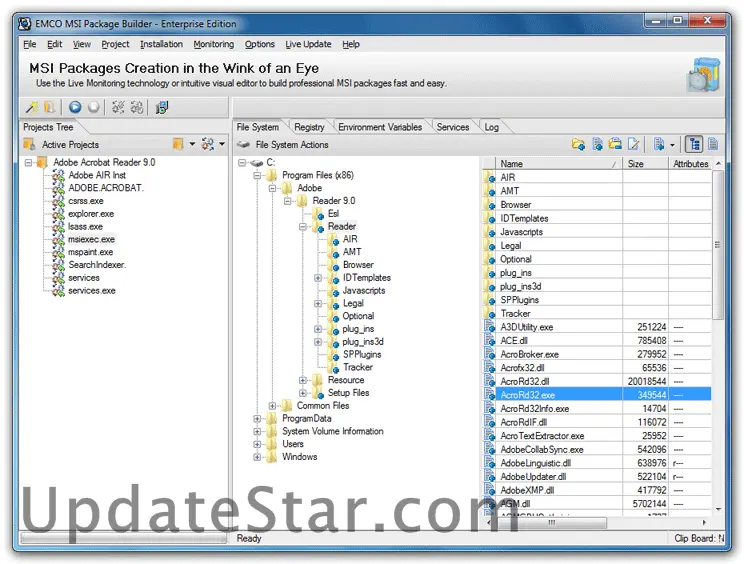Click the edit file pencil icon
This screenshot has height=564, width=744.
coord(633,144)
